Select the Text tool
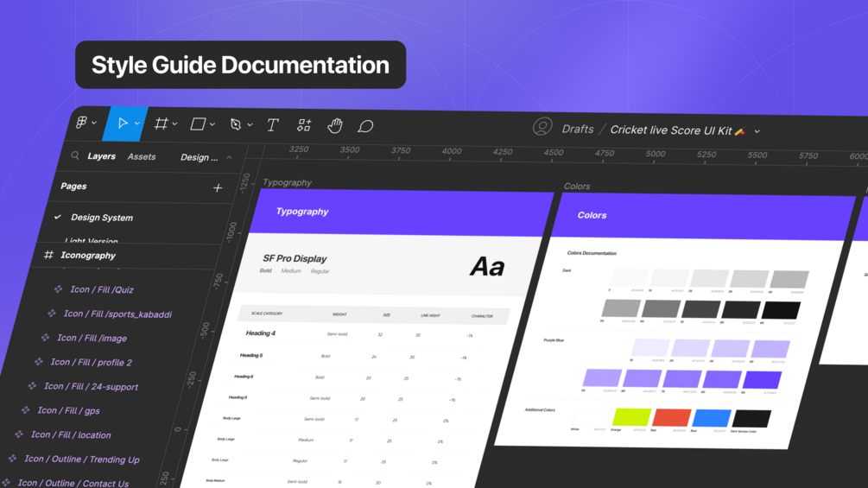 click(x=272, y=125)
